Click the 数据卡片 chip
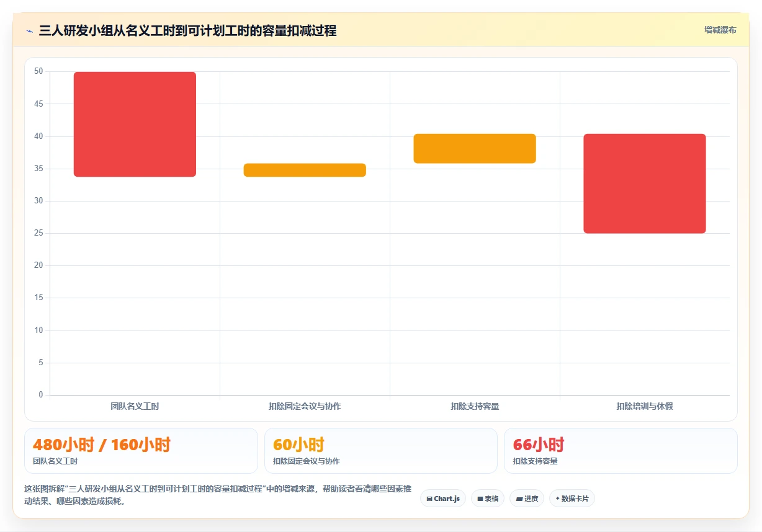The image size is (762, 532). click(572, 499)
